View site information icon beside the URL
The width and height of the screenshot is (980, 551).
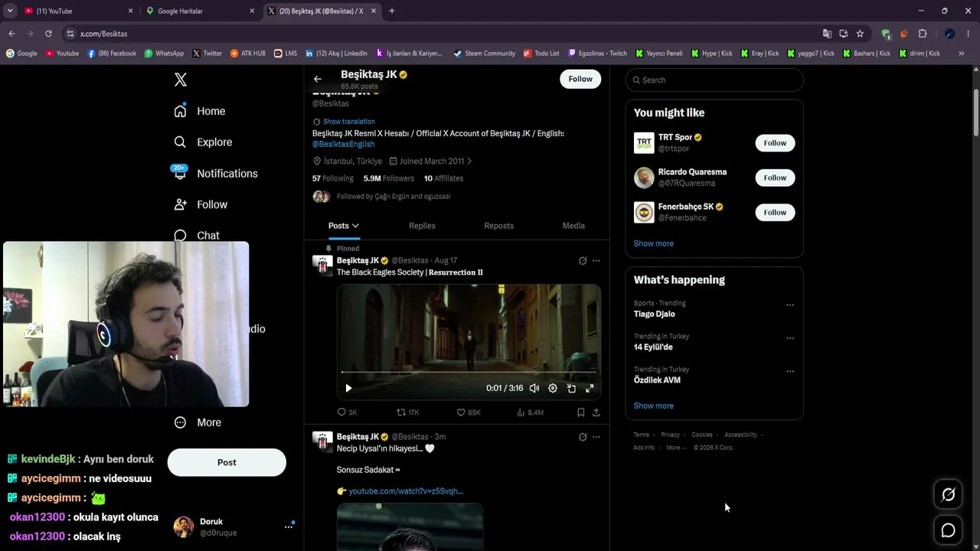click(x=70, y=34)
